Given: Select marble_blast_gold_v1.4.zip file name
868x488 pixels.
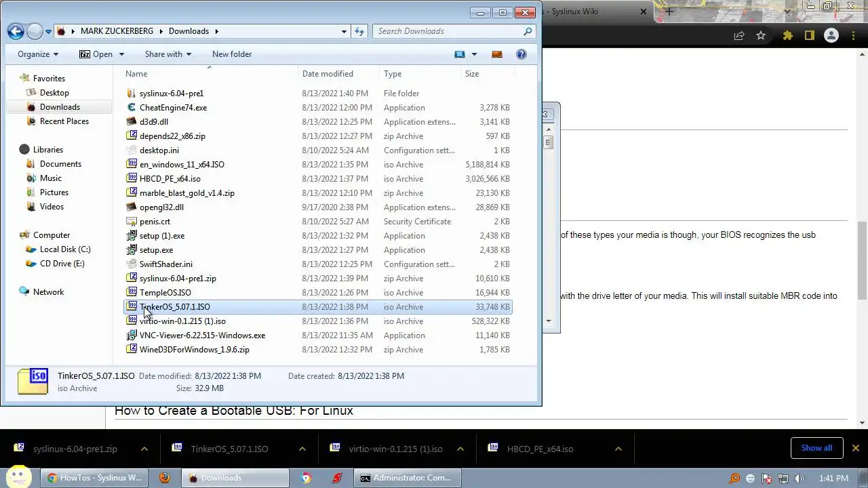Looking at the screenshot, I should point(187,193).
